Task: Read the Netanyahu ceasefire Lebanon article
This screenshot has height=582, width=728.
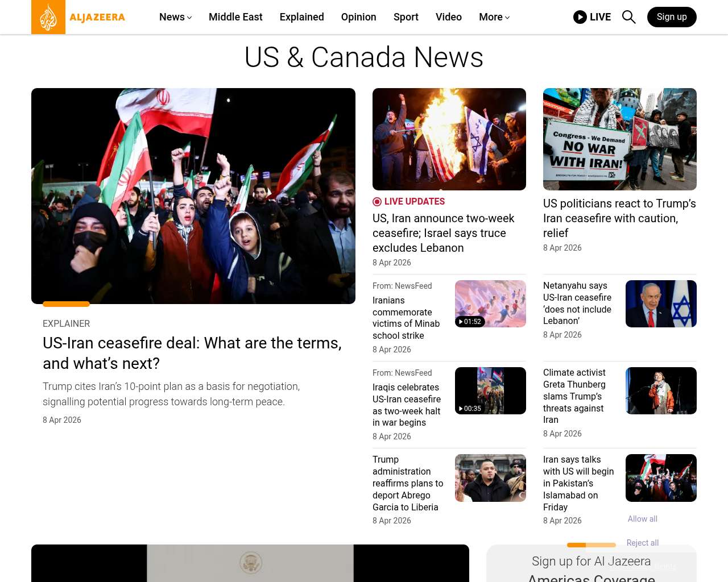Action: (577, 303)
